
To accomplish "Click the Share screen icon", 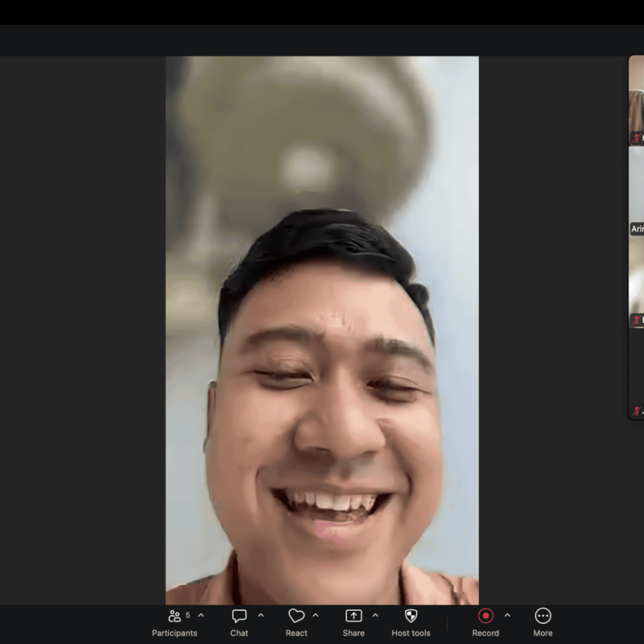I will (353, 616).
